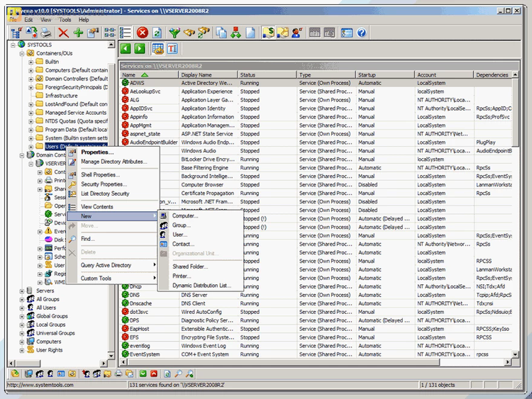532x399 pixels.
Task: Click the copy pages toolbar icon
Action: coord(221,33)
